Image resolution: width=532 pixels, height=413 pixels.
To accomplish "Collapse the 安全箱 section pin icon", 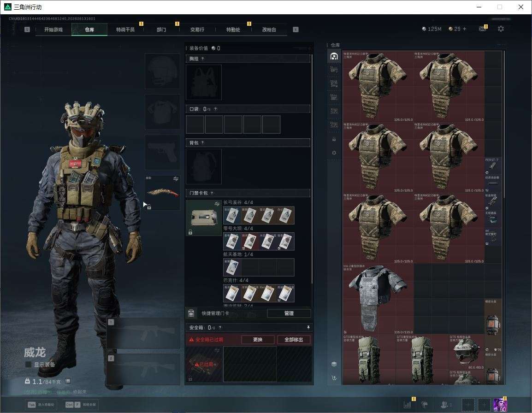I will coord(308,327).
